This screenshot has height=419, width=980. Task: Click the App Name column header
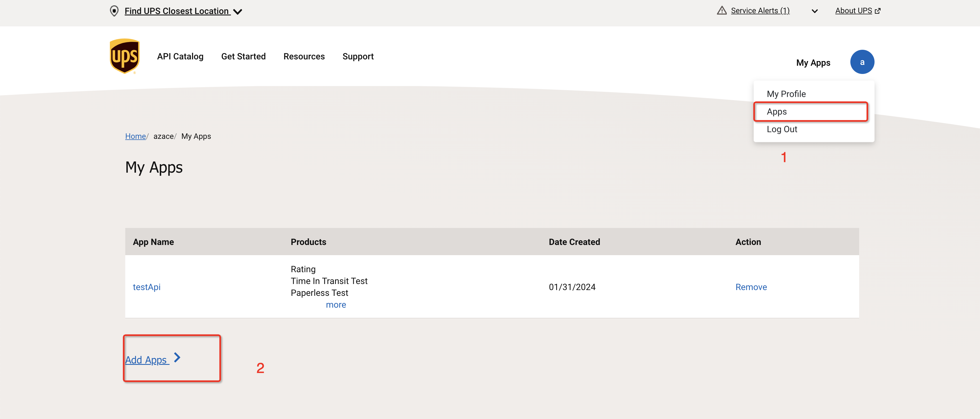tap(153, 242)
